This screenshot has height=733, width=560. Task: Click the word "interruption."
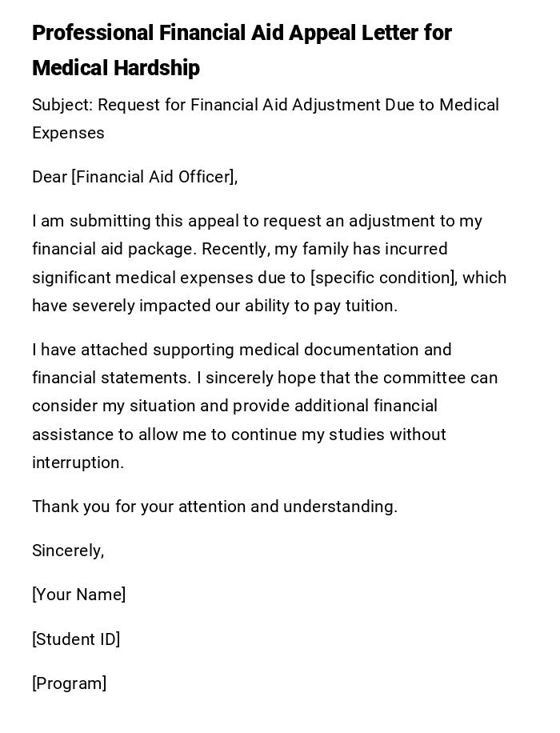coord(78,463)
